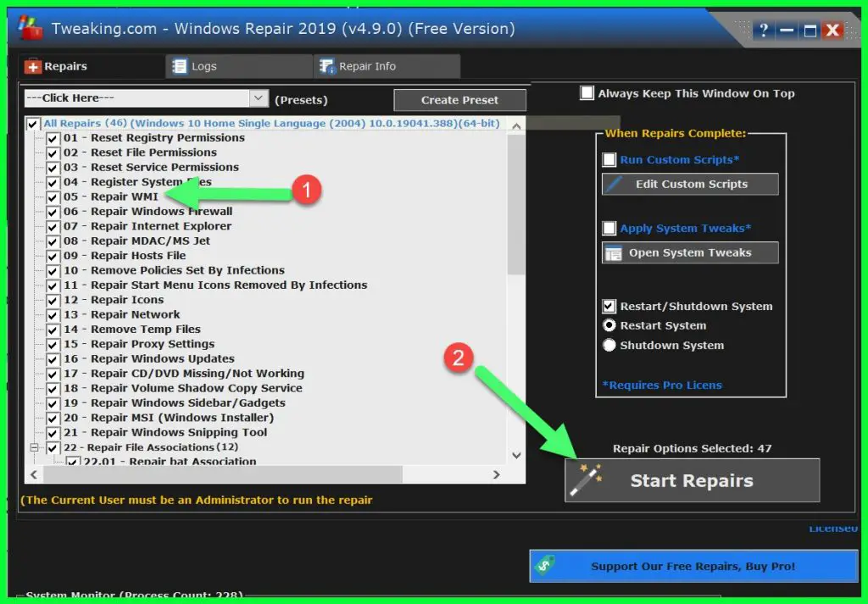
Task: Click the Start Repairs button
Action: point(692,480)
